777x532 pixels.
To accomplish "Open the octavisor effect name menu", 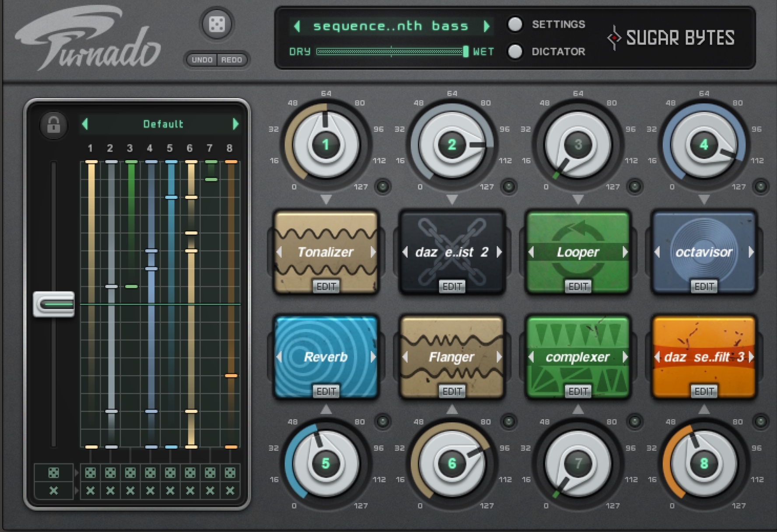I will click(x=704, y=252).
